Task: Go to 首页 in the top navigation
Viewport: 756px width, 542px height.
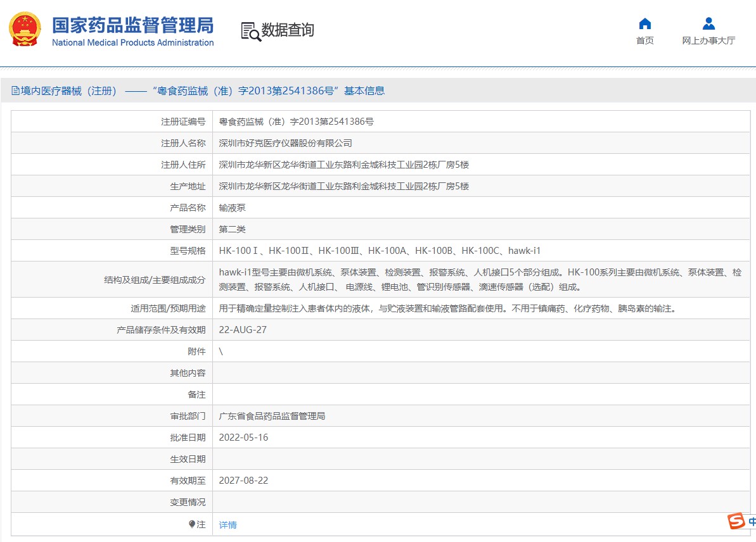Action: [x=644, y=41]
